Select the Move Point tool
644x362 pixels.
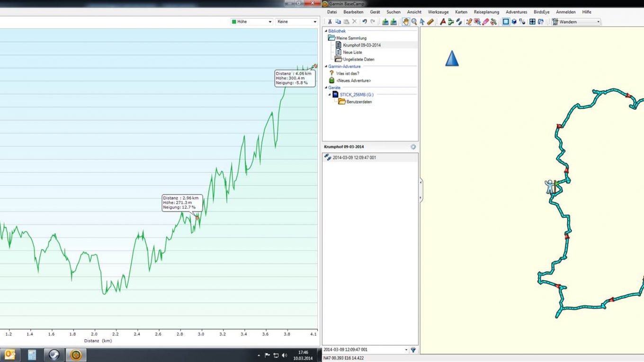tap(477, 22)
